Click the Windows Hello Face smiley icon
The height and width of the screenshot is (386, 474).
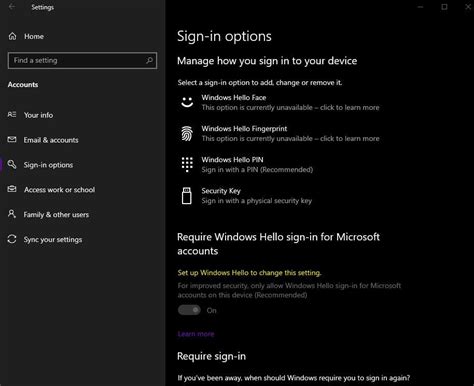(x=187, y=102)
